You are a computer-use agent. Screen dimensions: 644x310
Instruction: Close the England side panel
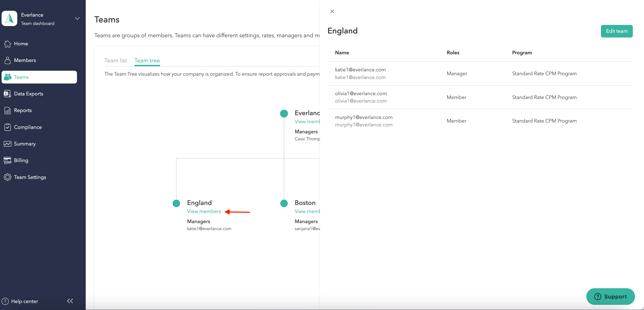click(332, 11)
